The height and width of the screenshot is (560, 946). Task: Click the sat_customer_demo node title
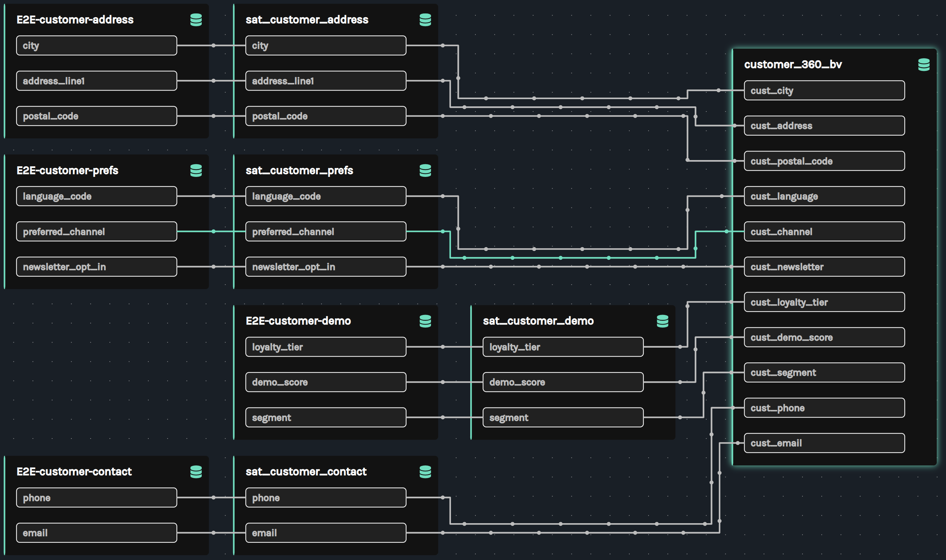538,321
